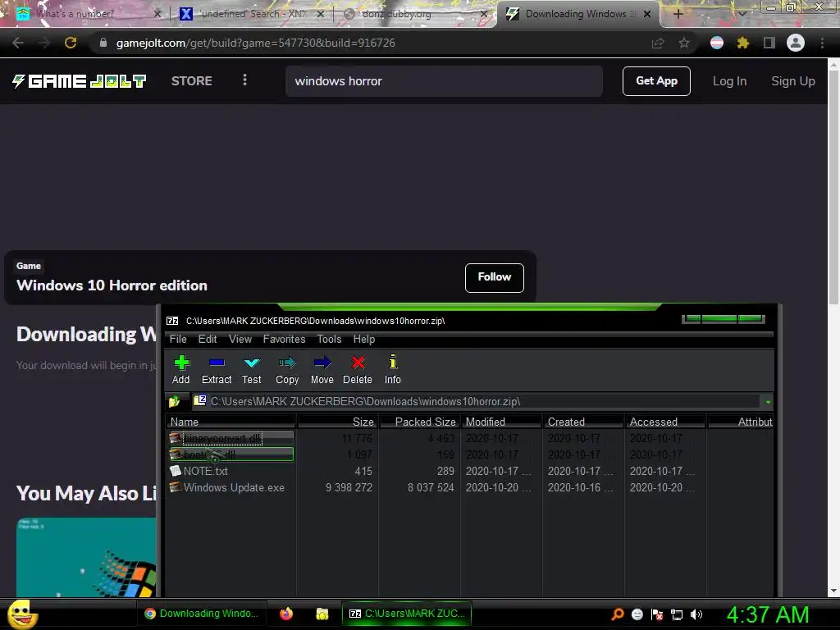Open the extensions puzzle icon

(742, 43)
